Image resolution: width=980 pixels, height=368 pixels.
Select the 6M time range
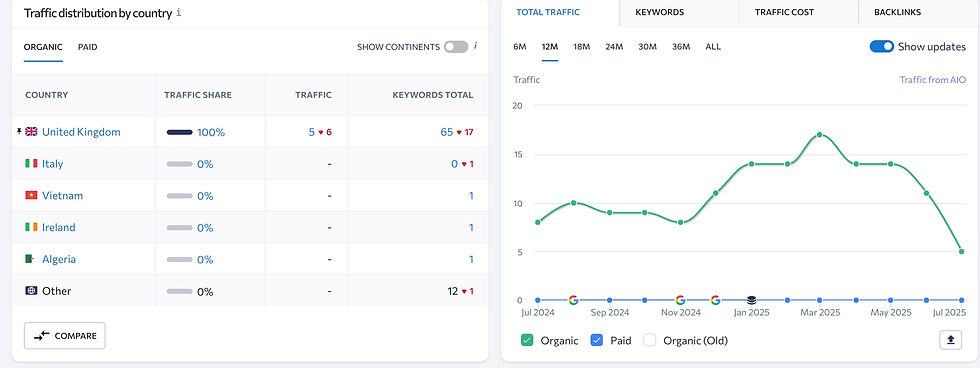click(519, 47)
